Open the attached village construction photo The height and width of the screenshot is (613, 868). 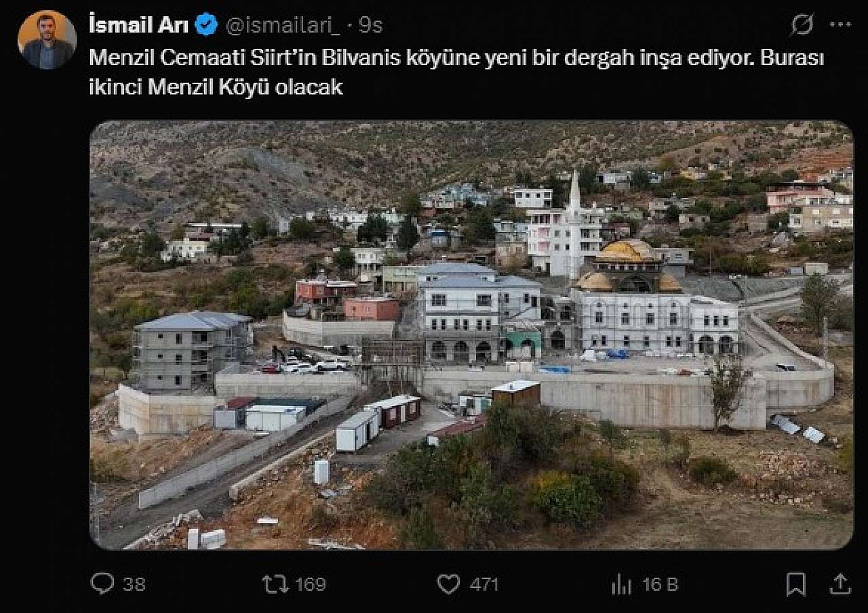(x=471, y=335)
